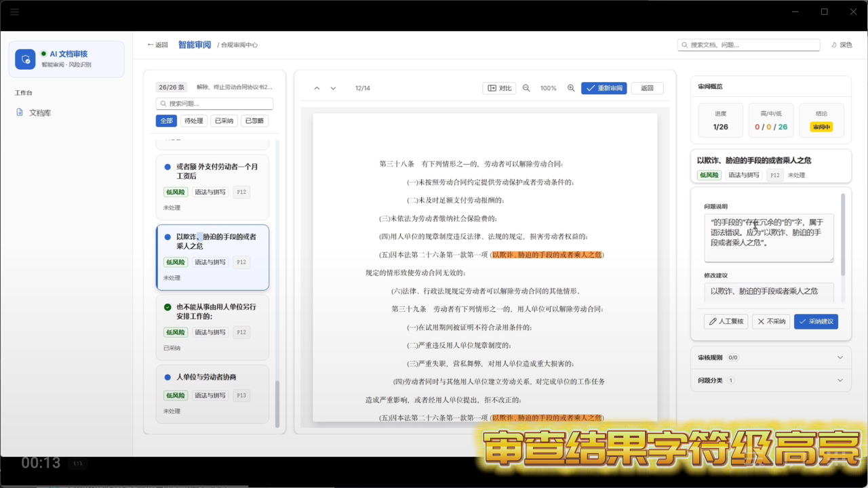
Task: Go to previous issue with up chevron
Action: (x=317, y=88)
